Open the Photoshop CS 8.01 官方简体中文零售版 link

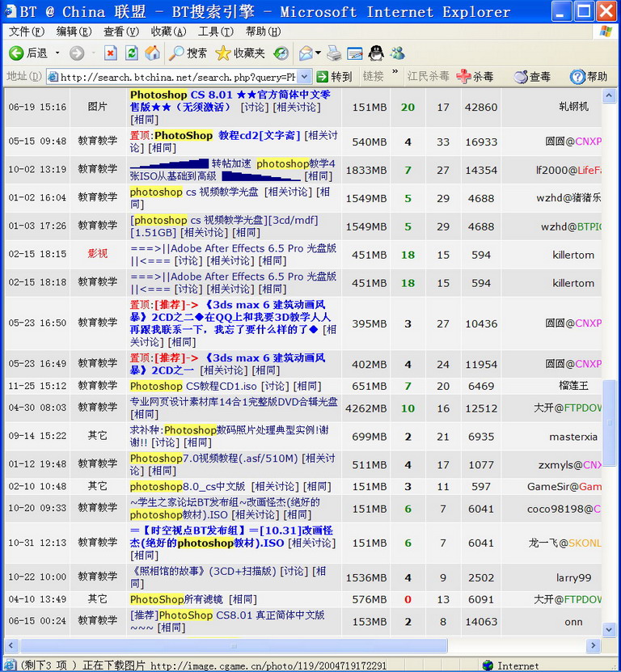[230, 101]
